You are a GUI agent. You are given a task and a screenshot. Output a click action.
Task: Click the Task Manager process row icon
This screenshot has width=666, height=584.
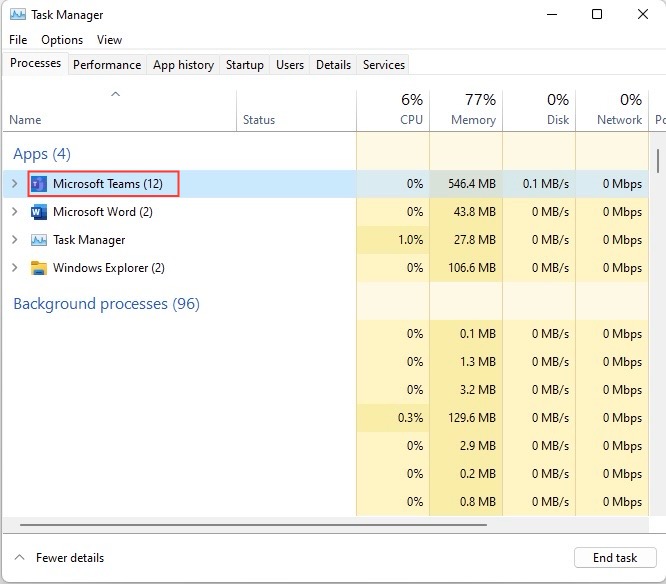39,240
